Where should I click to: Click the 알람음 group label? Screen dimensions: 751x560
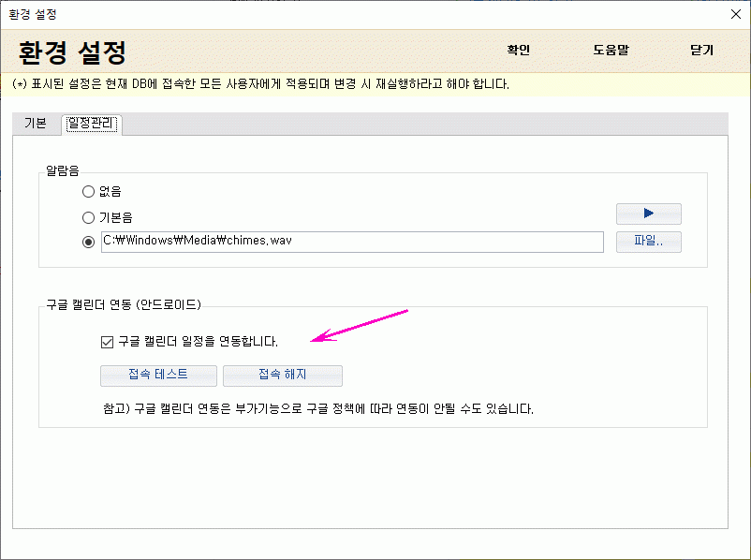pos(63,170)
